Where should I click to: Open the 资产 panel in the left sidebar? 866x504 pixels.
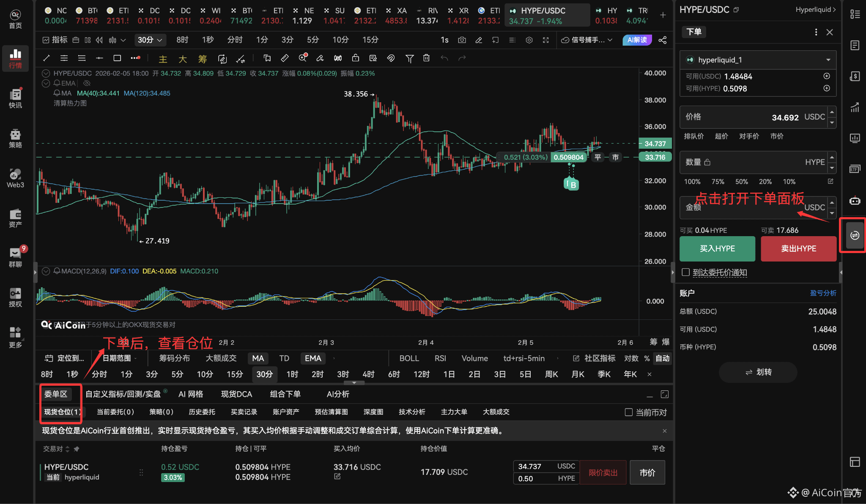click(x=15, y=218)
